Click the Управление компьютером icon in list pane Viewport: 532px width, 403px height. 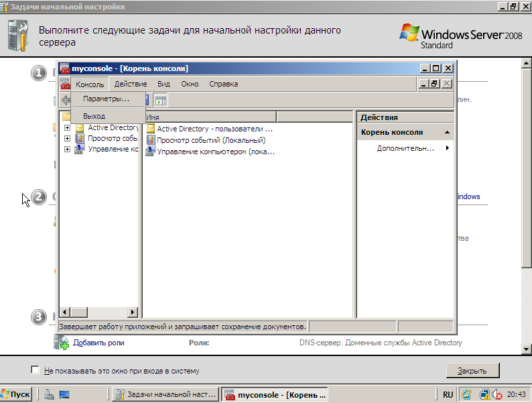[x=150, y=152]
